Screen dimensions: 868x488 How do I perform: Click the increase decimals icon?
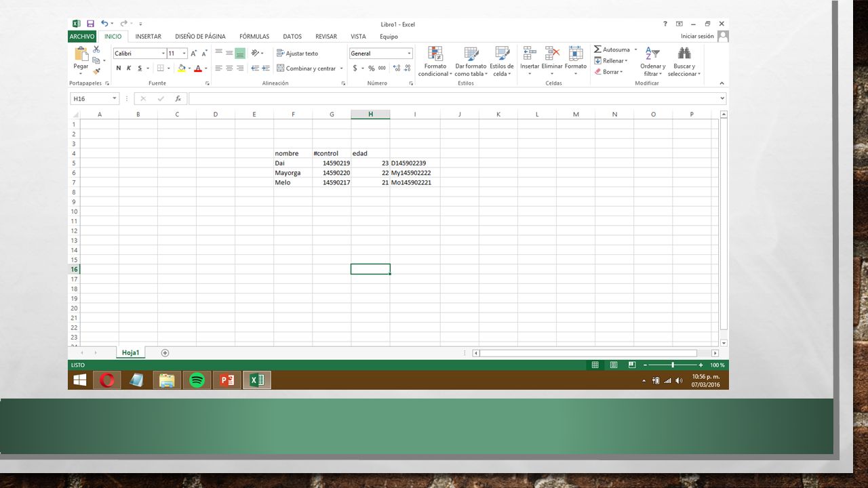tap(397, 68)
